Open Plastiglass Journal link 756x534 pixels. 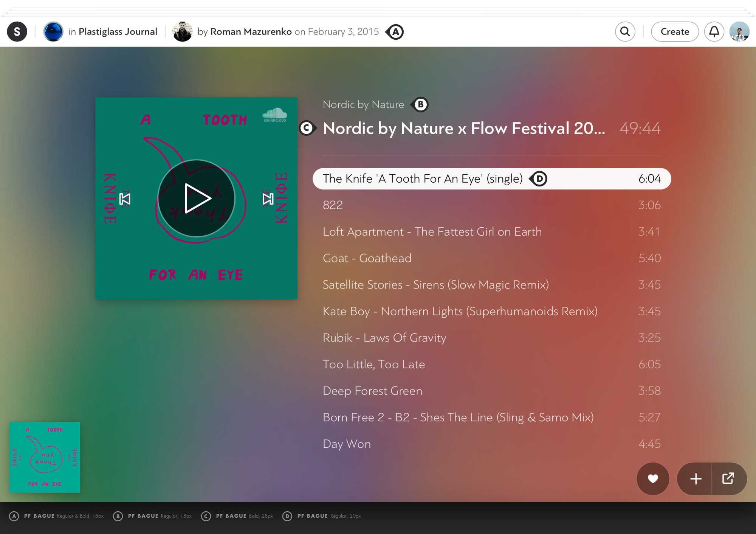[118, 31]
